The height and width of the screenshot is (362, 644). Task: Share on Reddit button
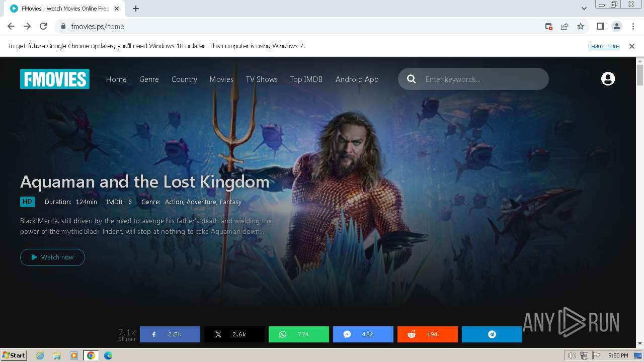coord(428,334)
